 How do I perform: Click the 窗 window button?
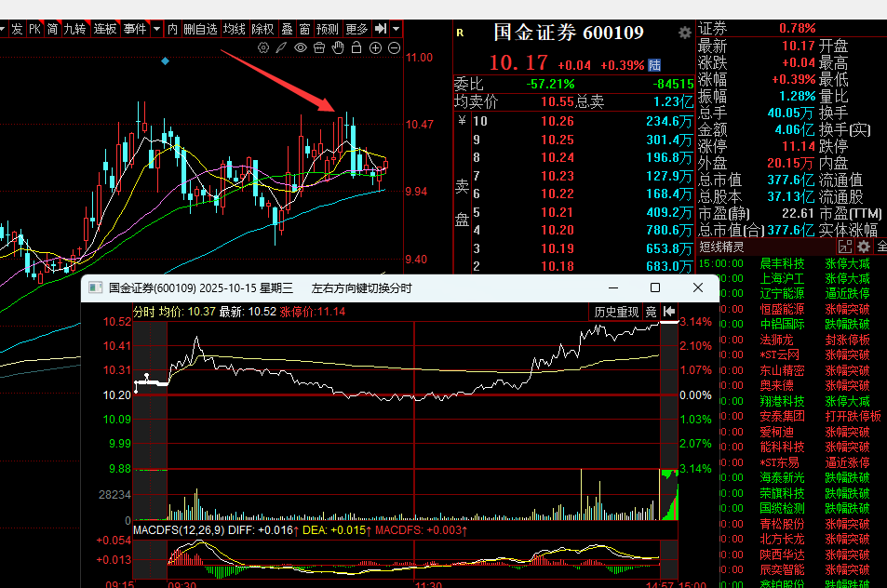pos(305,29)
